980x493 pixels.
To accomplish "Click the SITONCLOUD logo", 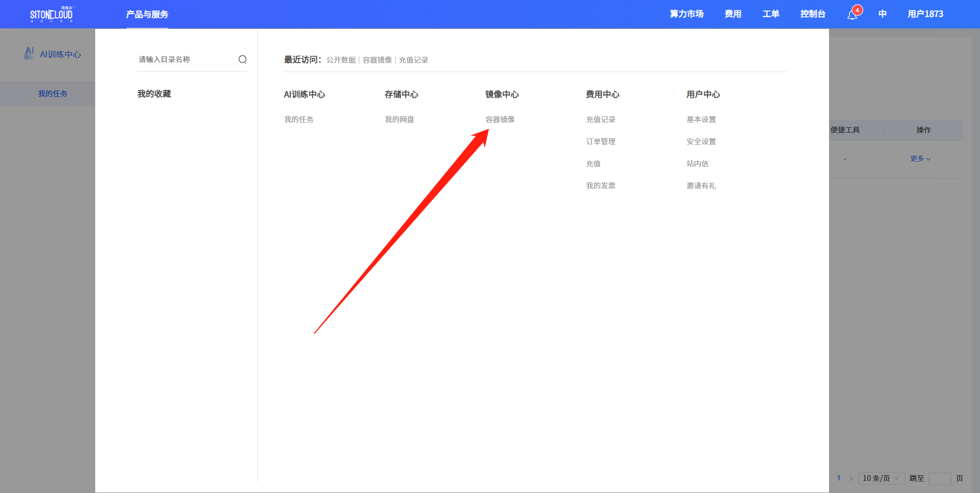I will pos(50,14).
